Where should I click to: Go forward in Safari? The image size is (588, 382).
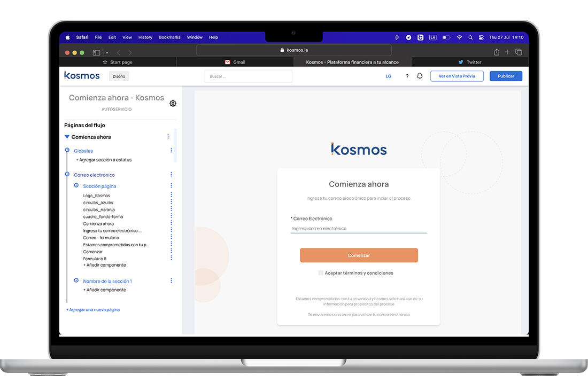point(130,52)
